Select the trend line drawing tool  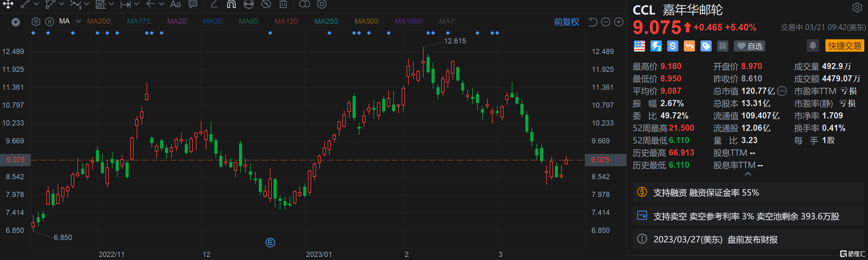click(25, 4)
